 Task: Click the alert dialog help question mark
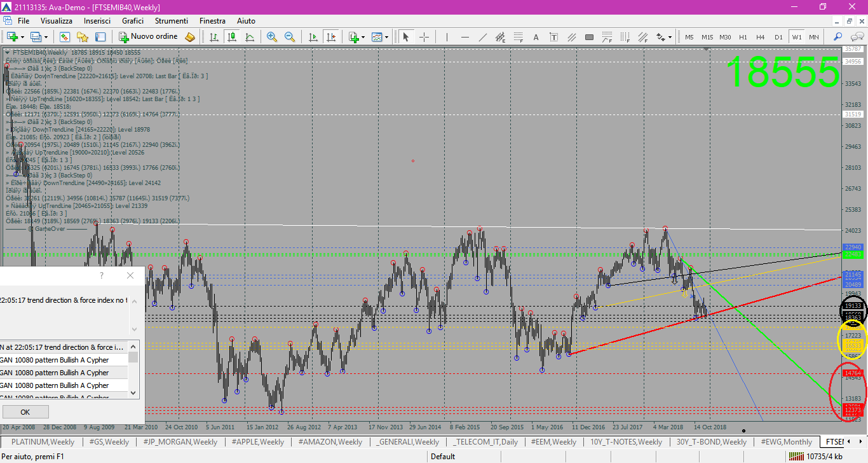[102, 275]
